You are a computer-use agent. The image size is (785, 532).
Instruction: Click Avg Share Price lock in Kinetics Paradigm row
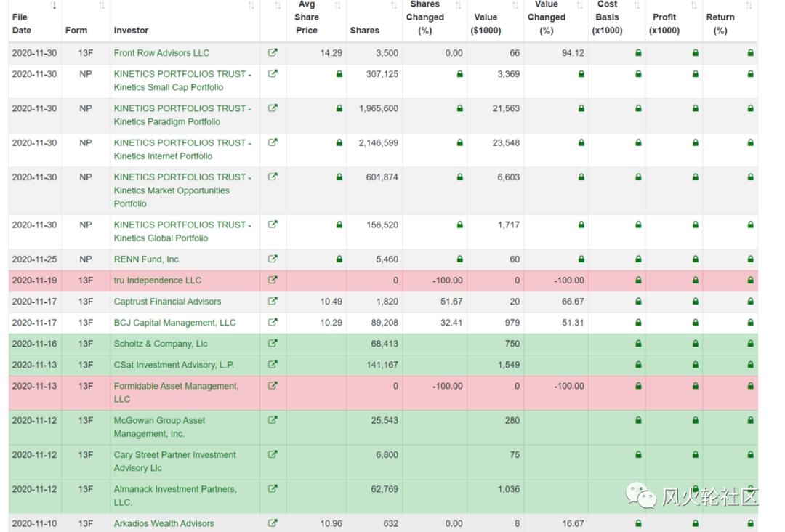pyautogui.click(x=339, y=108)
